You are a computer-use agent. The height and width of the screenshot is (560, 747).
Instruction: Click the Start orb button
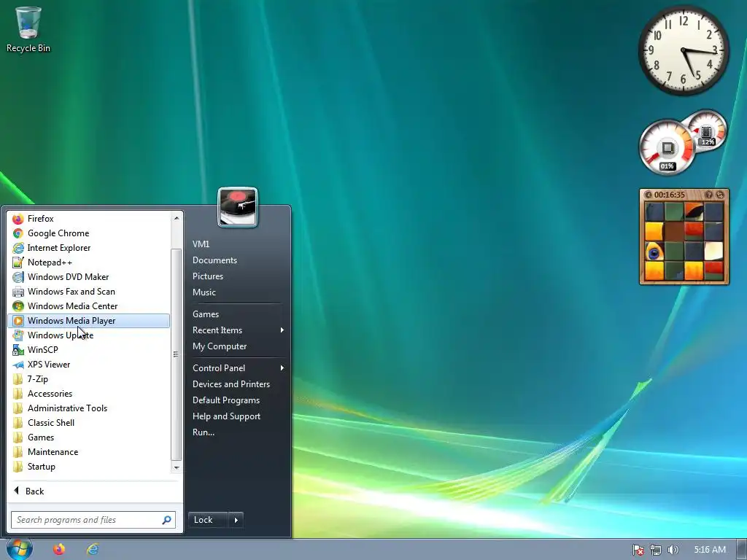[20, 549]
